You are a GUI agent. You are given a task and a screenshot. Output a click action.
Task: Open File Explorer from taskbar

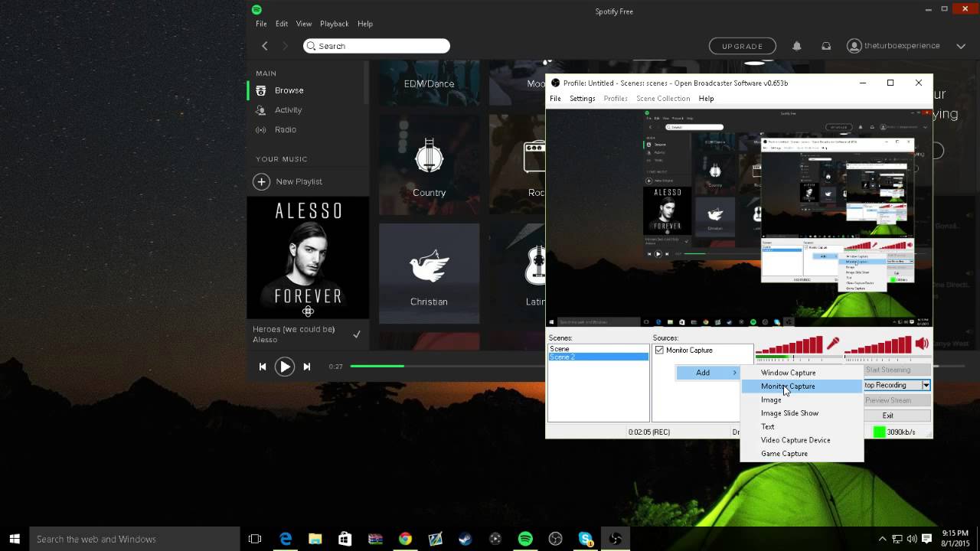coord(315,539)
